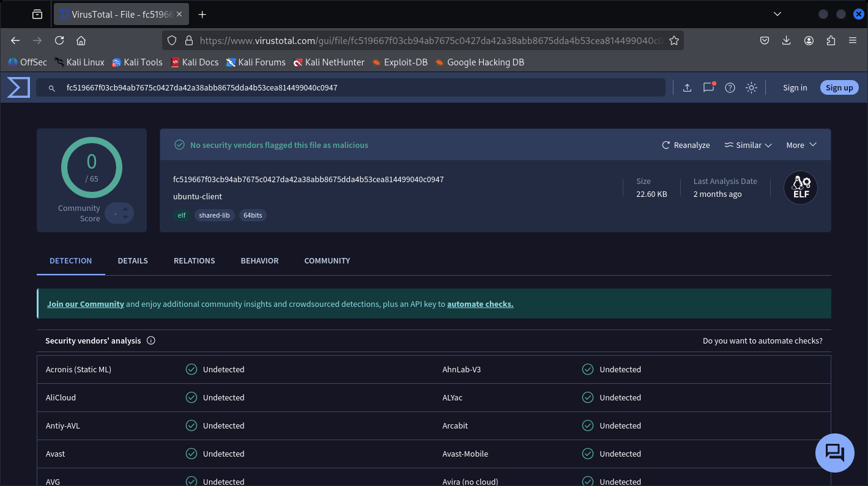The image size is (868, 486).
Task: Click the detection score circle 0/65
Action: (x=92, y=168)
